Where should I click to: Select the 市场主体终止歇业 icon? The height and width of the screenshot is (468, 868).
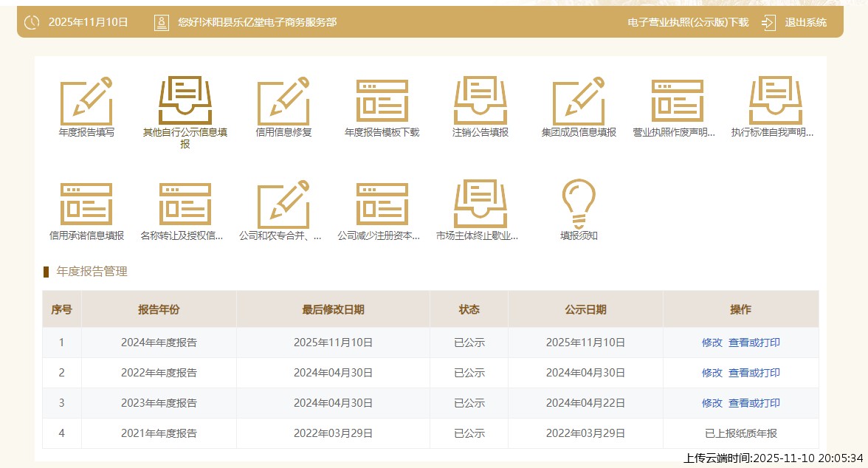pyautogui.click(x=480, y=204)
